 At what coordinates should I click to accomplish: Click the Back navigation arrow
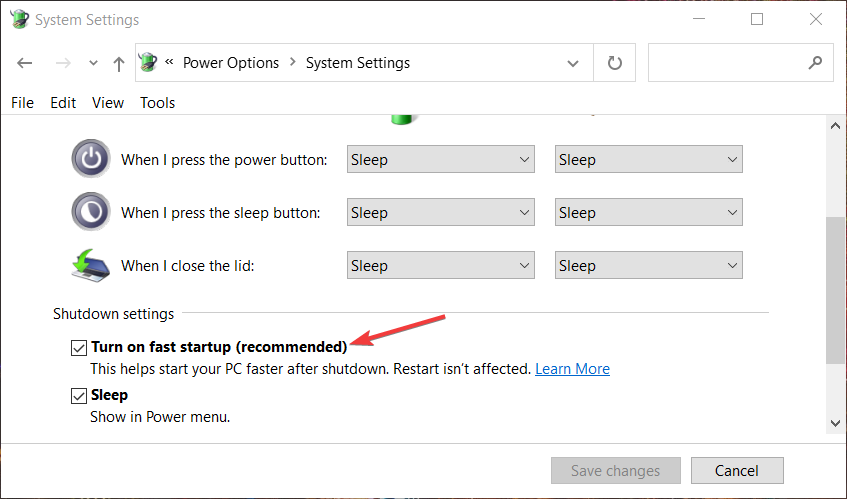click(25, 63)
